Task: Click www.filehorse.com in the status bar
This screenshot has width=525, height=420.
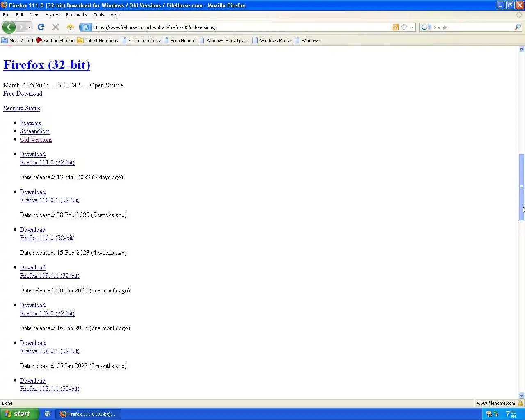Action: point(495,403)
